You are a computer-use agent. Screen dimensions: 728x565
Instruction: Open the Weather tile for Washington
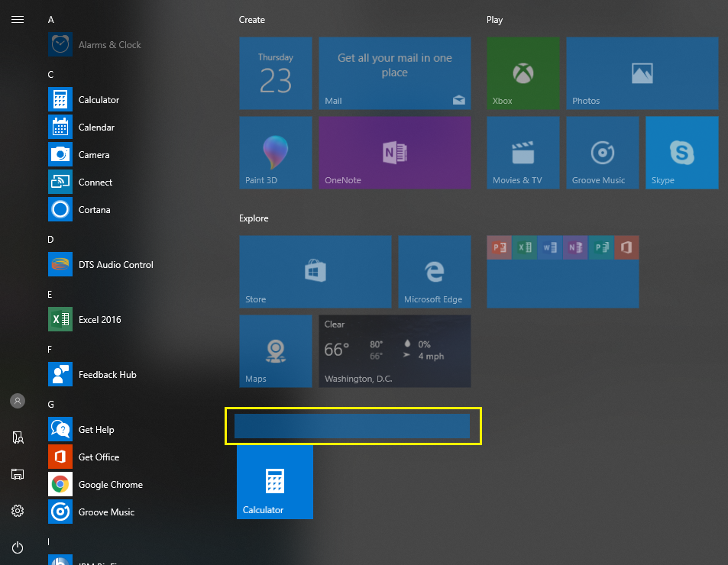[395, 351]
